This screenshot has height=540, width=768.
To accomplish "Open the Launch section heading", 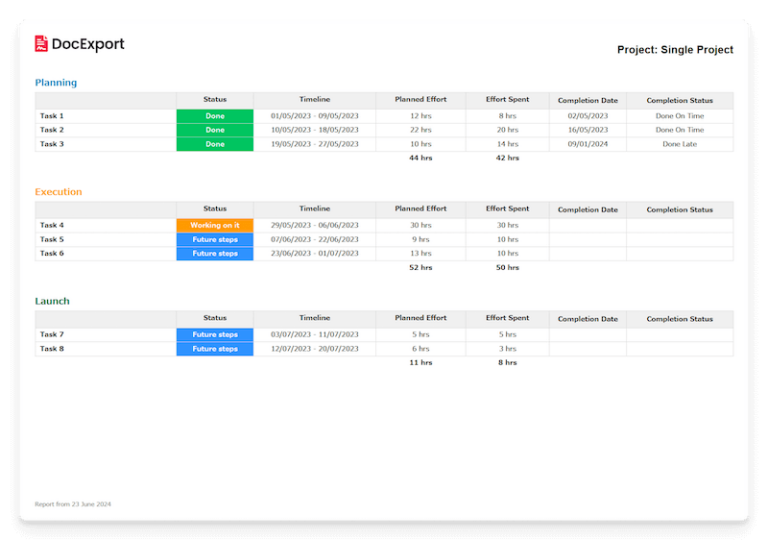I will [52, 301].
